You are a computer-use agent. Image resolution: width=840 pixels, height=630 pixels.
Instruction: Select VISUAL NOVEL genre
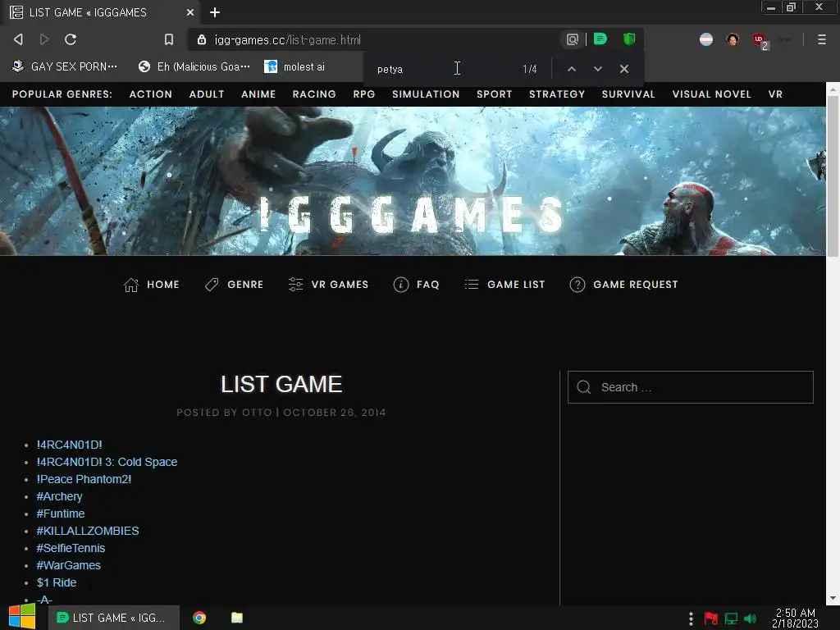click(x=711, y=94)
